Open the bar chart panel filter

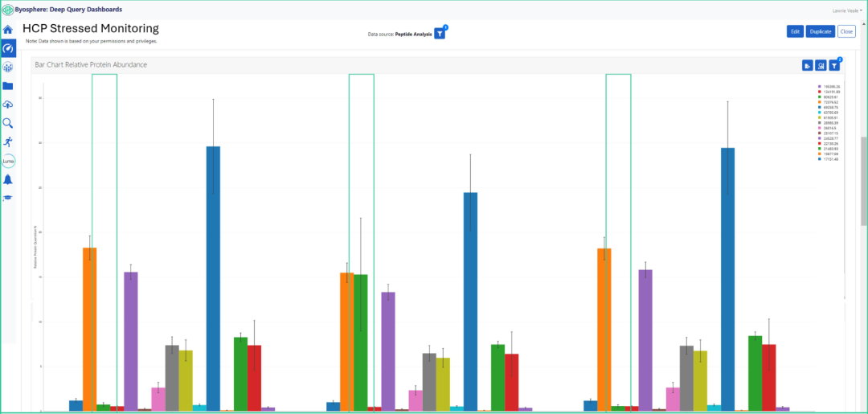click(834, 65)
